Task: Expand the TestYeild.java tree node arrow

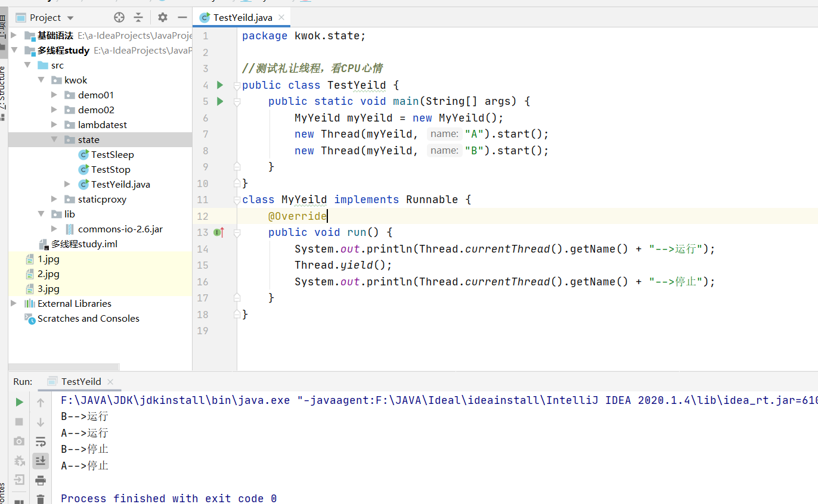Action: click(x=68, y=184)
